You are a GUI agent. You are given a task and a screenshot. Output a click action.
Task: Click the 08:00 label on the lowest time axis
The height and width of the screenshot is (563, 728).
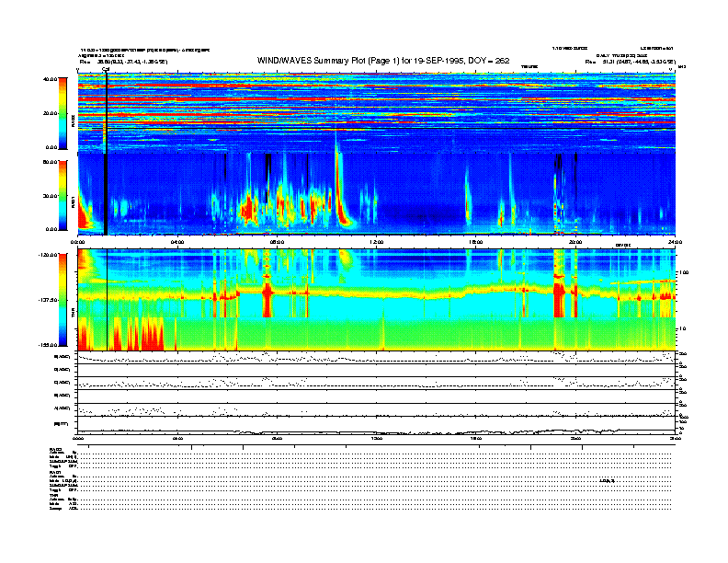[x=277, y=439]
